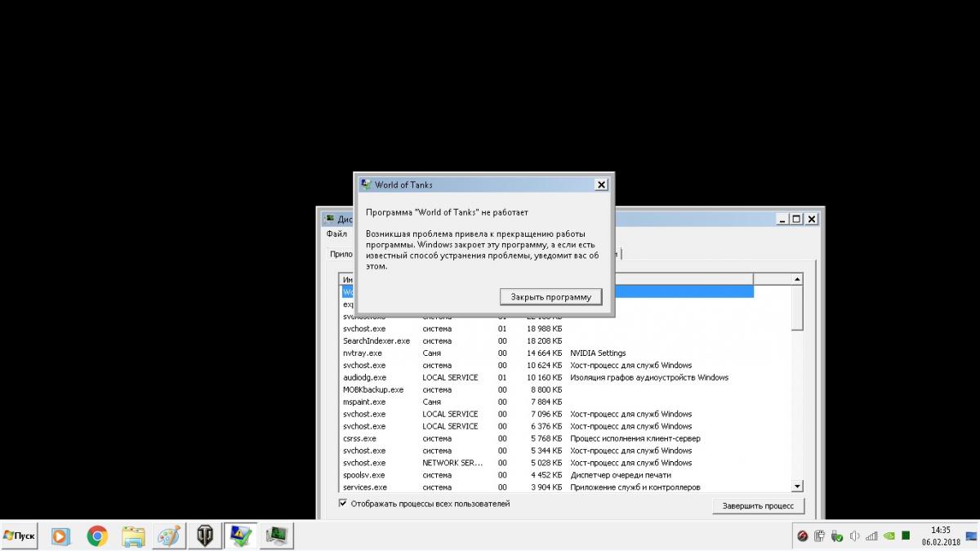Open the Файл menu in Task Manager

336,233
